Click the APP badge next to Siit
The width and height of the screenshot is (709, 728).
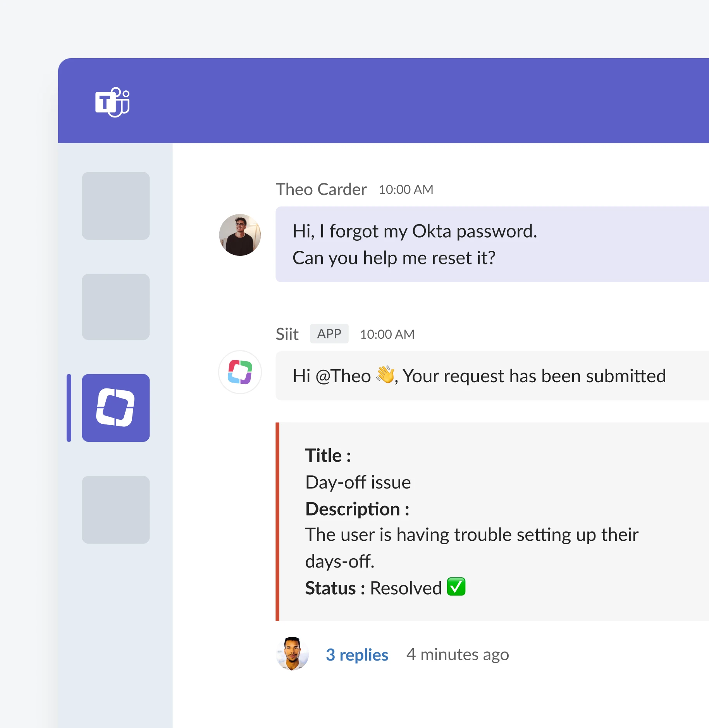coord(329,333)
